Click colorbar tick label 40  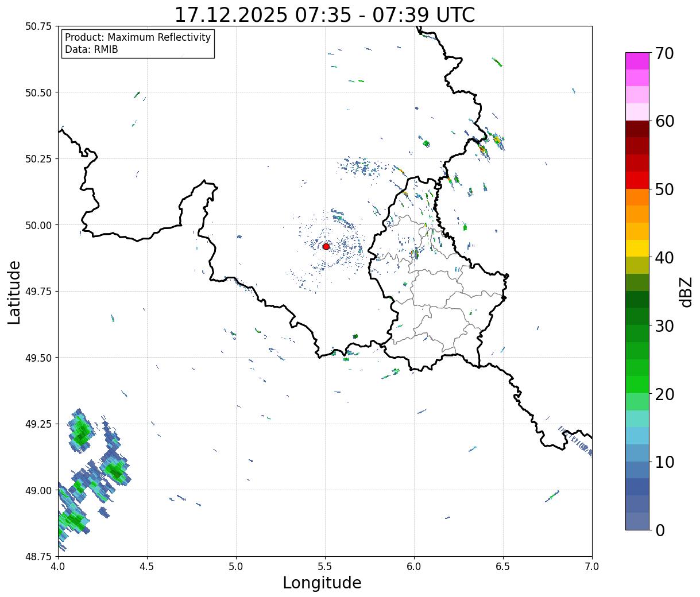coord(664,258)
